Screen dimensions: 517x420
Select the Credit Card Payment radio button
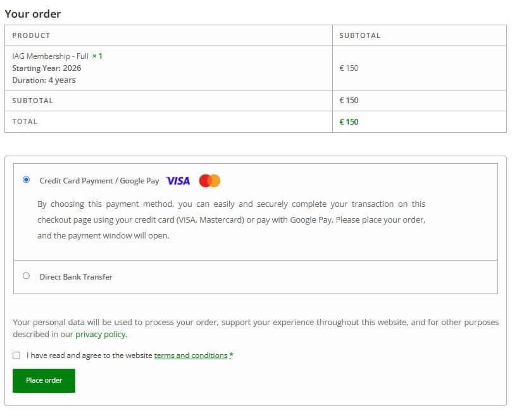tap(26, 180)
